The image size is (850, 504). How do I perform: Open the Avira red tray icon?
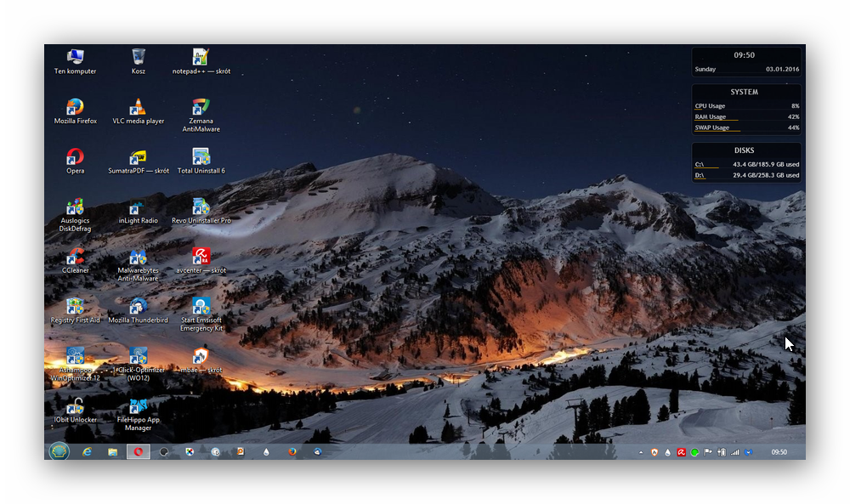[681, 452]
